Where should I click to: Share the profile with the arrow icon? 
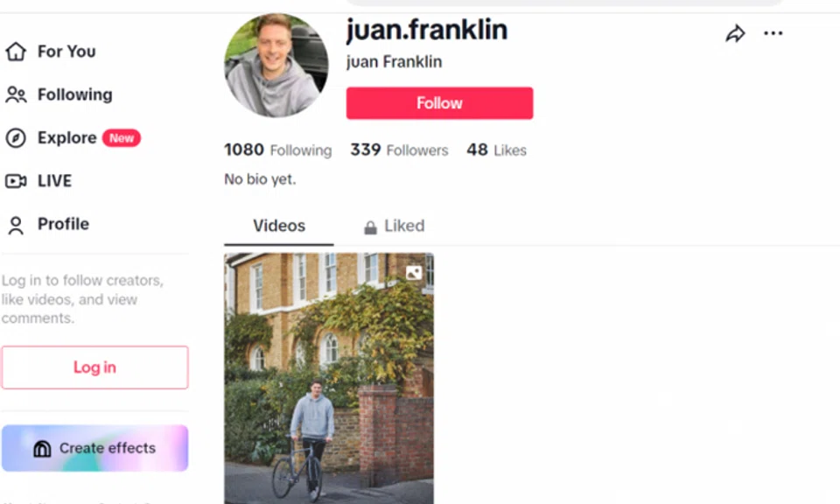[x=735, y=33]
